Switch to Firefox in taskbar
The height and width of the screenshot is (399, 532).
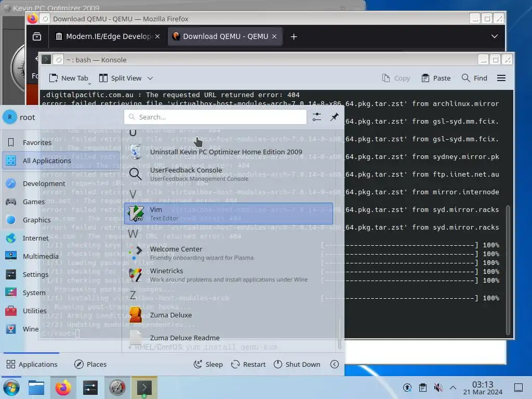pos(63,388)
